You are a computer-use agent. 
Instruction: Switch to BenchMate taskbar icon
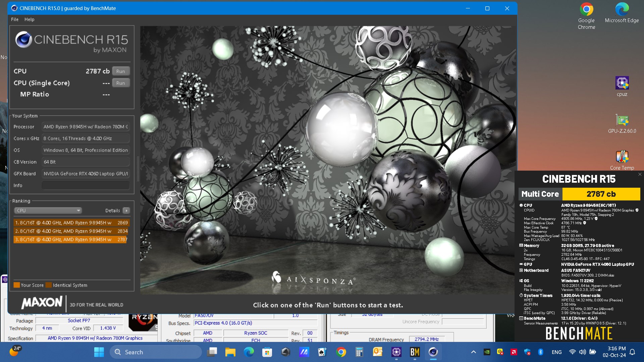click(x=415, y=352)
